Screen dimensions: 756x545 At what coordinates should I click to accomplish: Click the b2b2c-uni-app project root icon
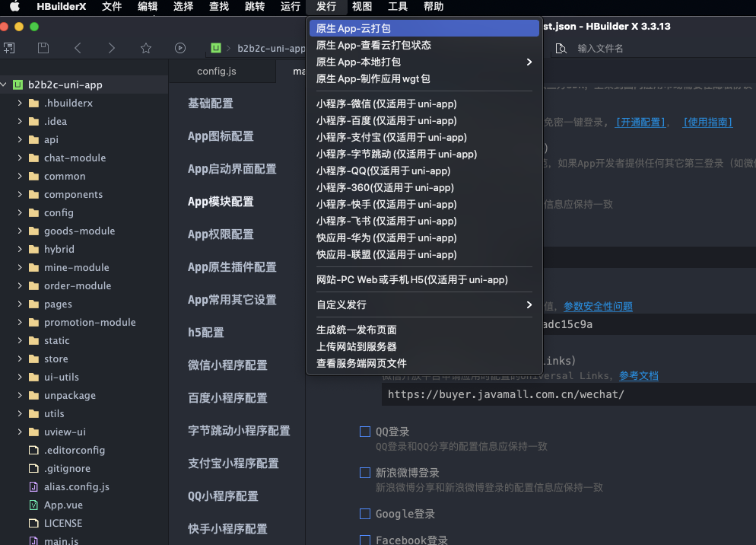[17, 85]
